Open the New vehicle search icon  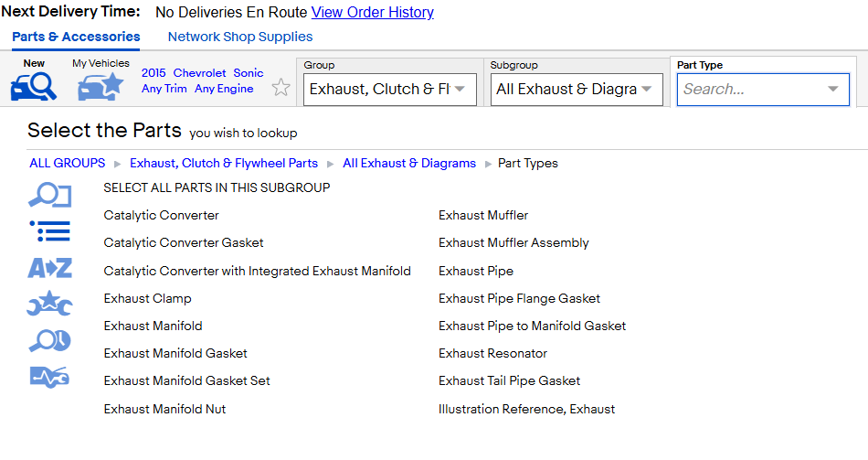(33, 87)
